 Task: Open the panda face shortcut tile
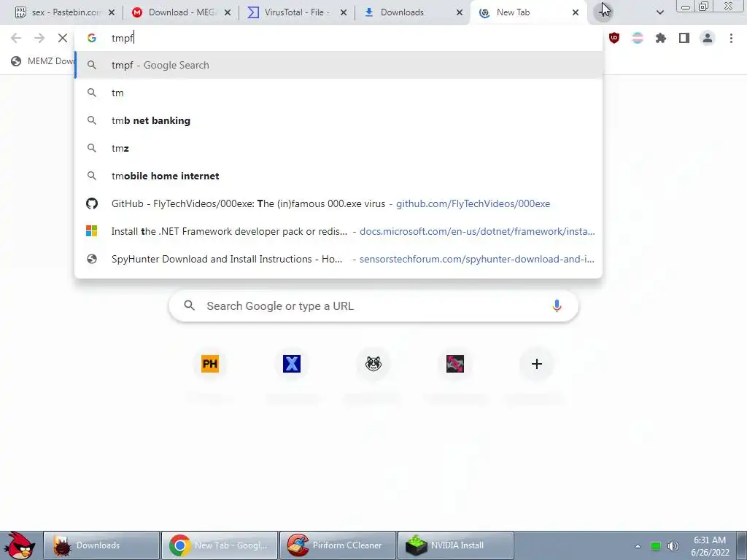373,364
